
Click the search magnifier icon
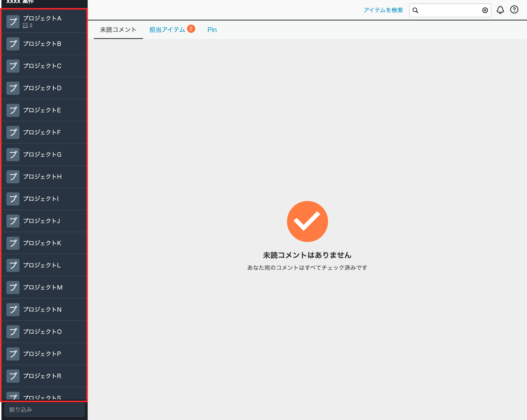(x=415, y=10)
